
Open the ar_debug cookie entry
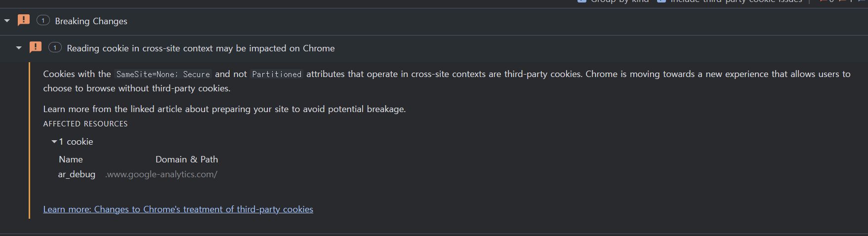pyautogui.click(x=77, y=174)
